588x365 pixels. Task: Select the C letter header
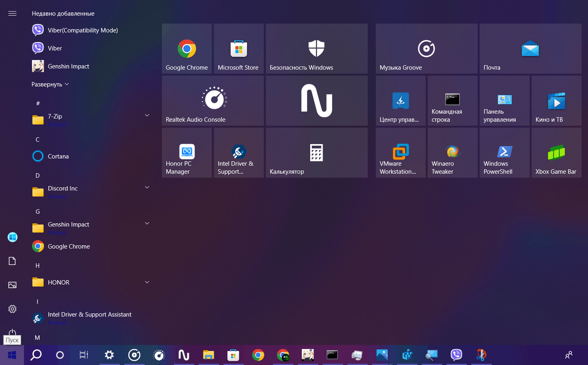coord(38,139)
